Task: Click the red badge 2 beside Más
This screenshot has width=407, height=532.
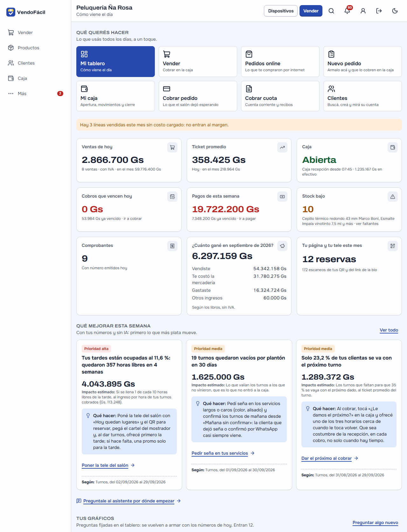Action: tap(60, 94)
